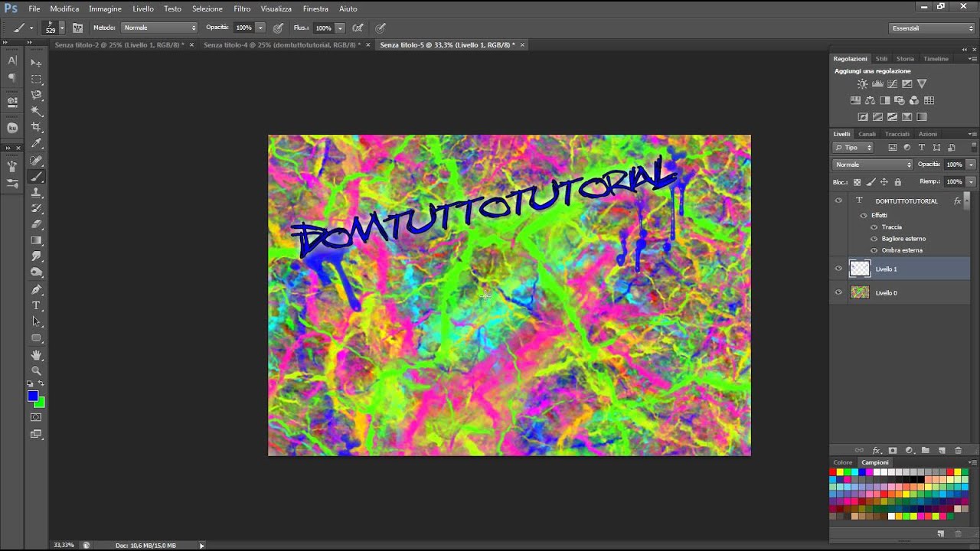Click the Channel Mixer adjustment icon
Viewport: 980px width, 551px height.
(914, 100)
